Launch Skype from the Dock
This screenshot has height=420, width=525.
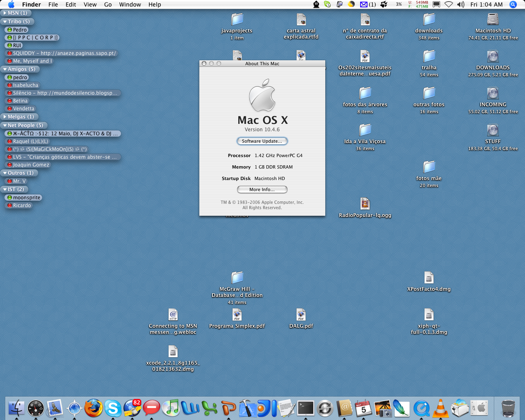113,408
